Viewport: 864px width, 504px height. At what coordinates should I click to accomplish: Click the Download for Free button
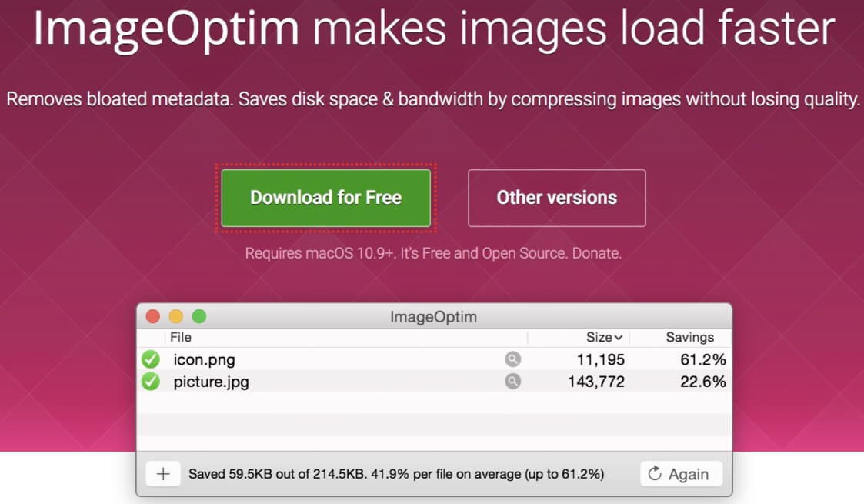[x=325, y=198]
